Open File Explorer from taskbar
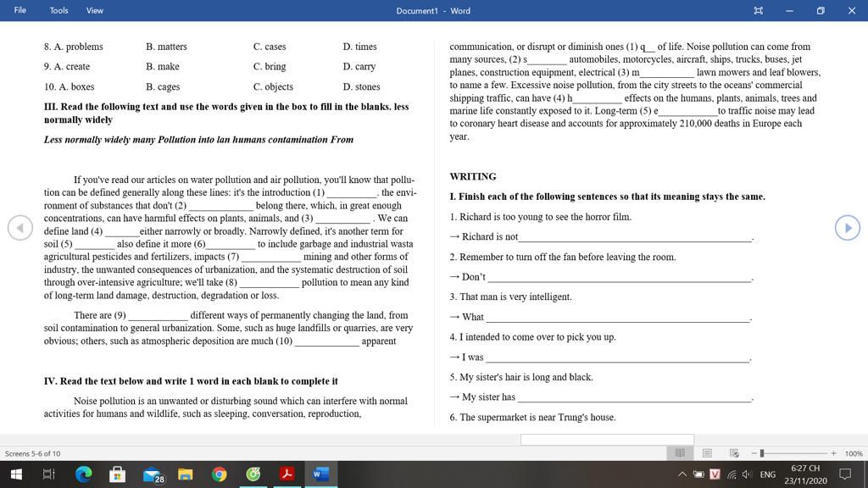 [186, 474]
